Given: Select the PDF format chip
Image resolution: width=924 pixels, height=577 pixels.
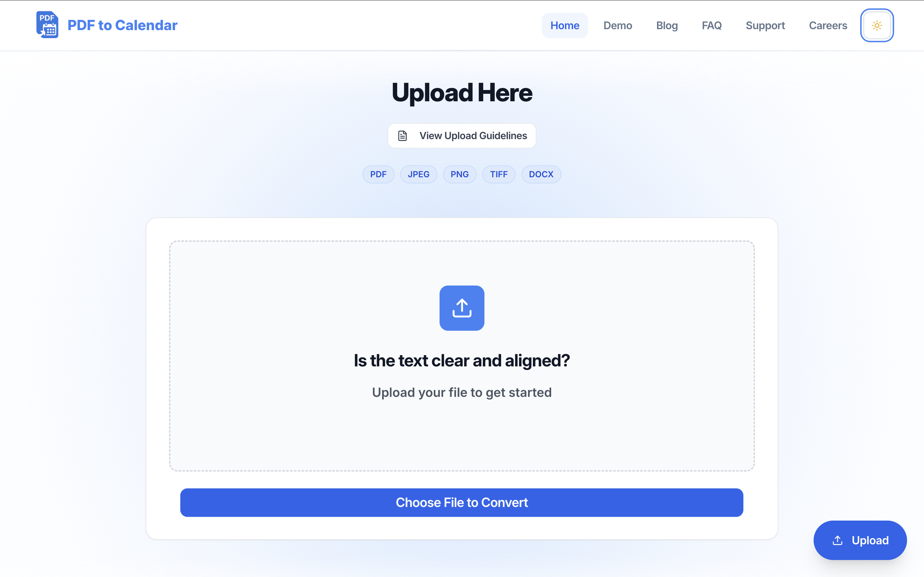Looking at the screenshot, I should click(x=378, y=174).
